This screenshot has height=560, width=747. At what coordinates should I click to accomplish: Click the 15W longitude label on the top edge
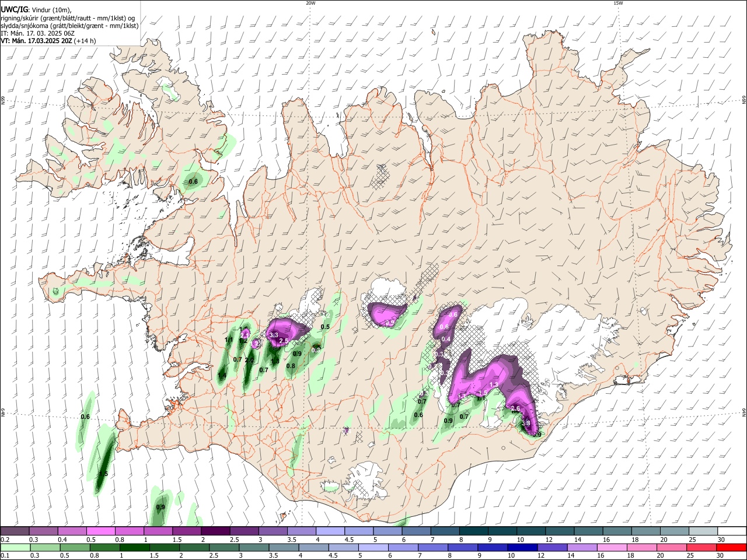[x=618, y=3]
